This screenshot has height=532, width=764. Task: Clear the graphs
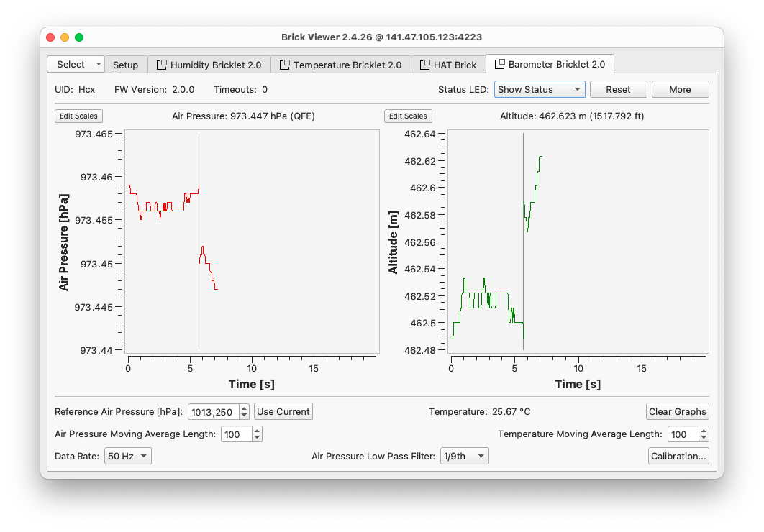click(x=677, y=411)
